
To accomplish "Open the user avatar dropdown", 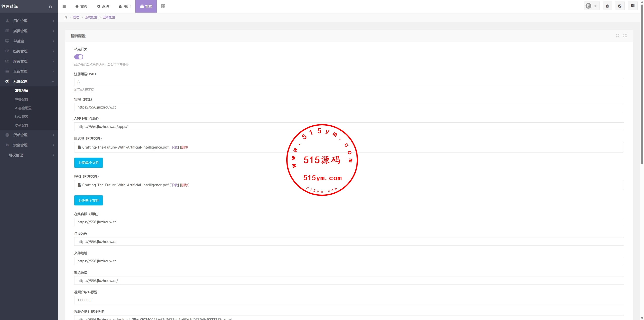I will [x=591, y=6].
